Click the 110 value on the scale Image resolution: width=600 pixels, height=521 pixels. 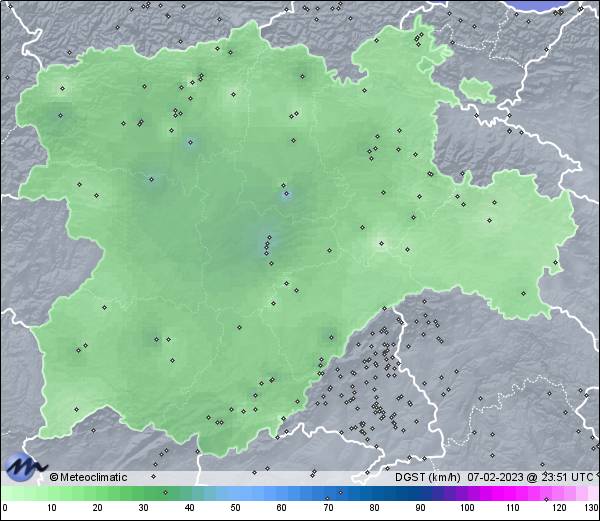[x=513, y=508]
